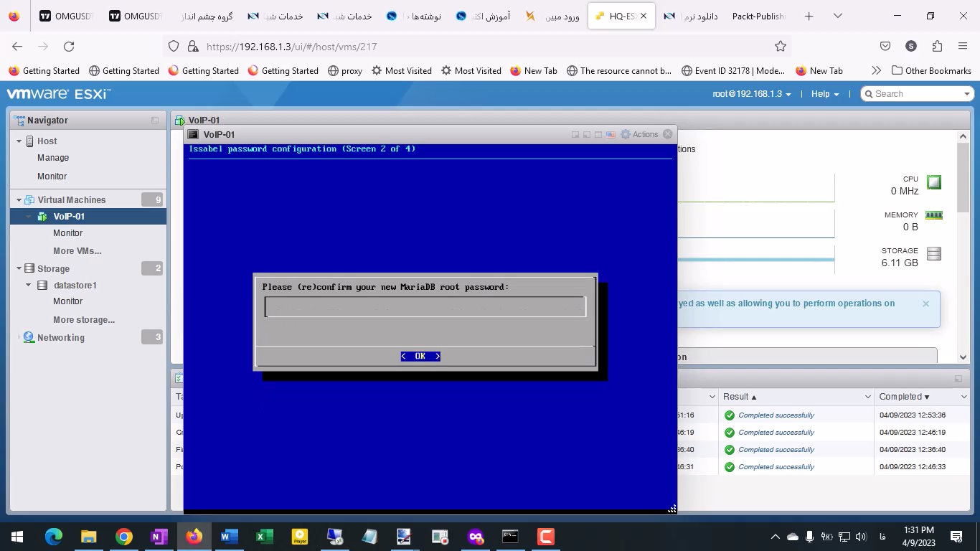The width and height of the screenshot is (980, 551).
Task: Switch to the first OMGUSDT browser tab
Action: click(x=66, y=16)
